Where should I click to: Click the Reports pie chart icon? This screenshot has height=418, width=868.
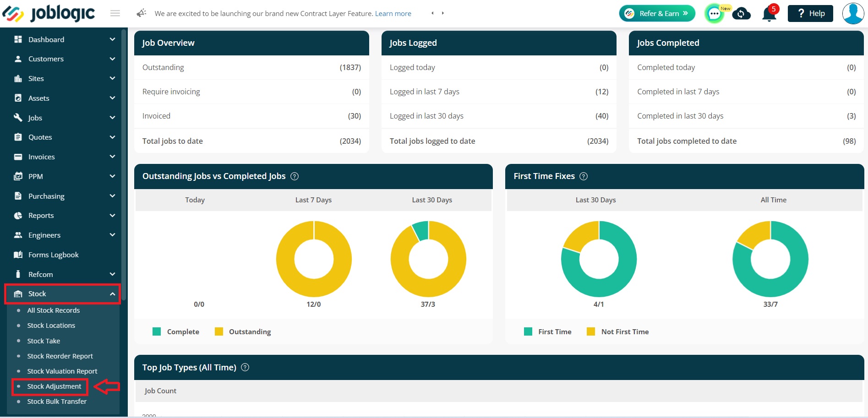tap(18, 216)
